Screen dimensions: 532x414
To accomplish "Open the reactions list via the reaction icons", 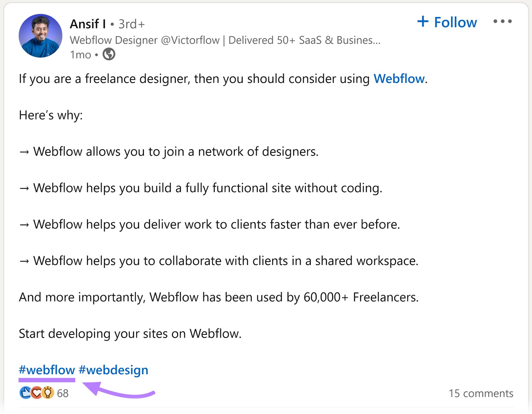I will point(37,393).
